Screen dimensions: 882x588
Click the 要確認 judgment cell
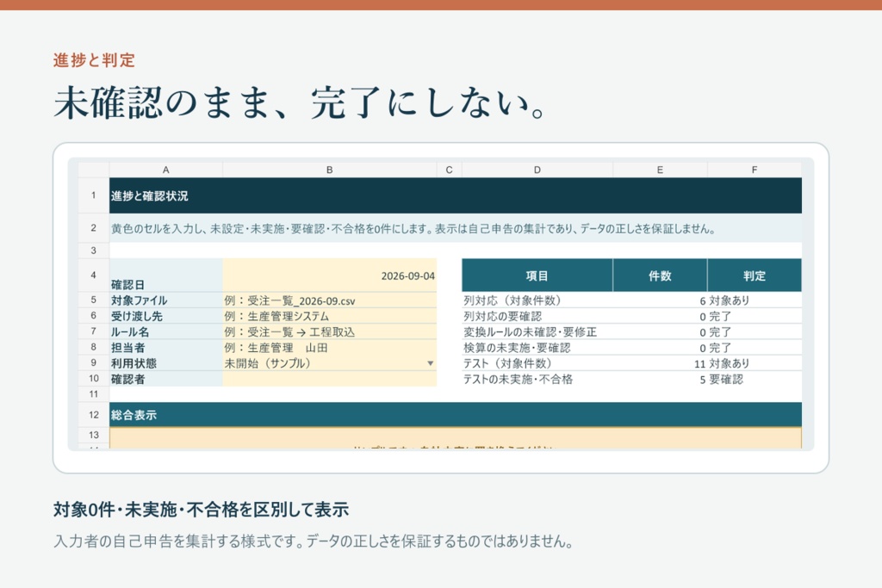755,379
